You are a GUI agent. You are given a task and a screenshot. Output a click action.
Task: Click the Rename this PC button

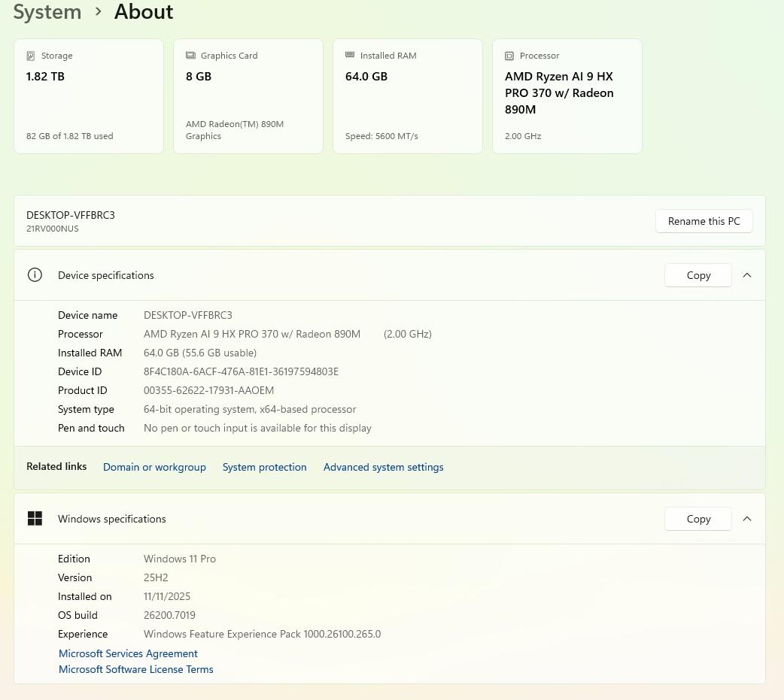point(703,221)
